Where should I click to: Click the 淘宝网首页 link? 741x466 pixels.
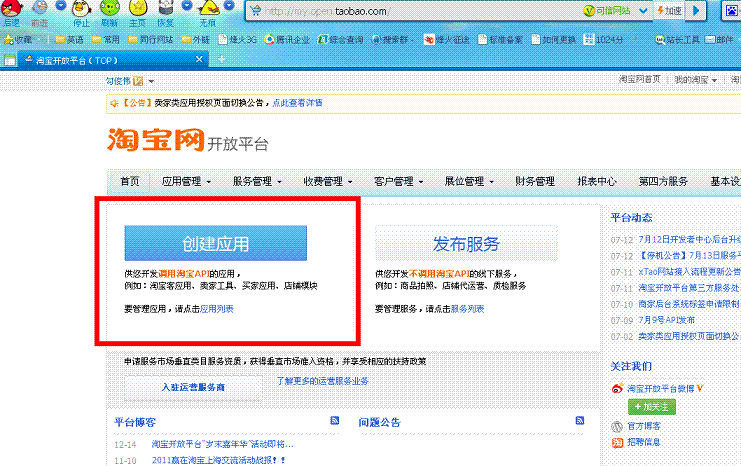tap(639, 79)
